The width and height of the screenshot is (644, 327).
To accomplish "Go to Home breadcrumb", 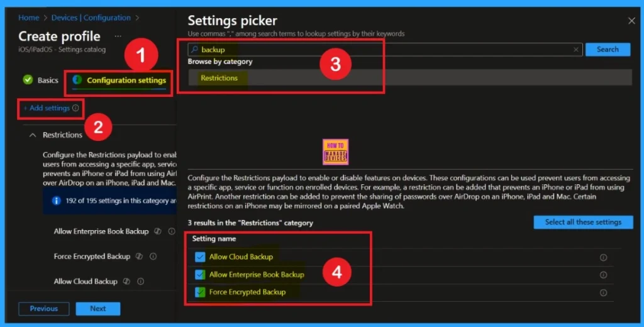I will (x=29, y=18).
